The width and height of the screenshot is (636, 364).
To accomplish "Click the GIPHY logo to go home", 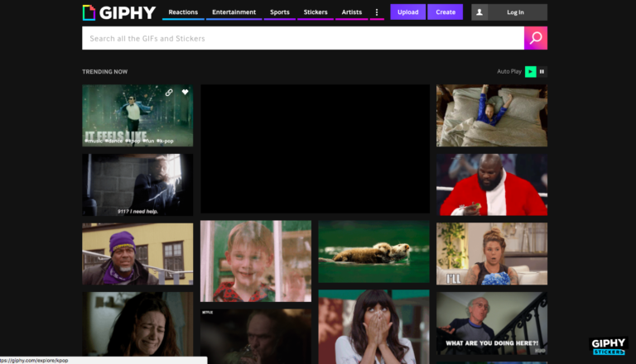I will coord(119,12).
